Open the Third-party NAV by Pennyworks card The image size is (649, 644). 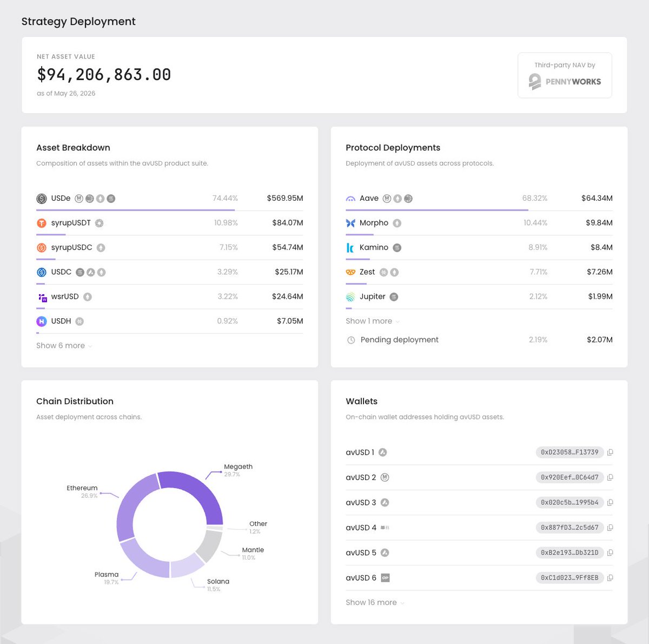click(565, 75)
